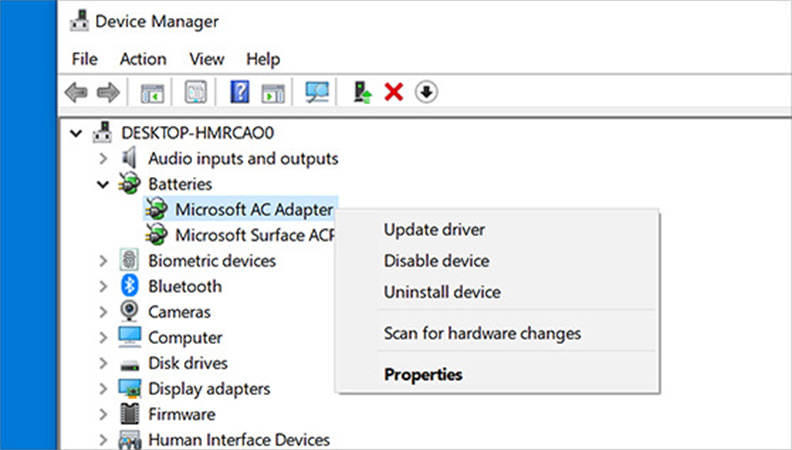Select Disable device in context menu
This screenshot has width=792, height=450.
click(x=436, y=261)
